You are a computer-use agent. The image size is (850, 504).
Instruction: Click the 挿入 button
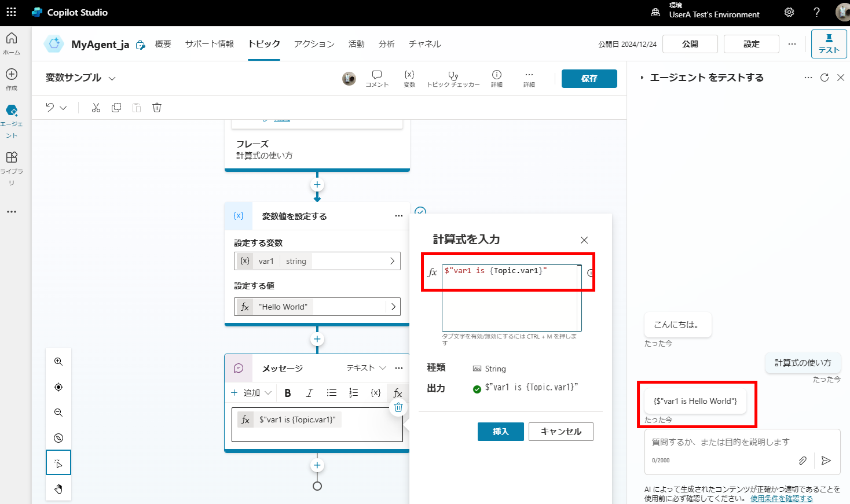500,432
